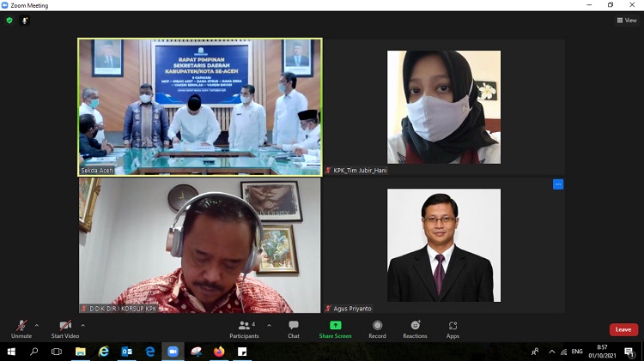
Task: Expand video options arrow next to Start Video
Action: pos(83,325)
